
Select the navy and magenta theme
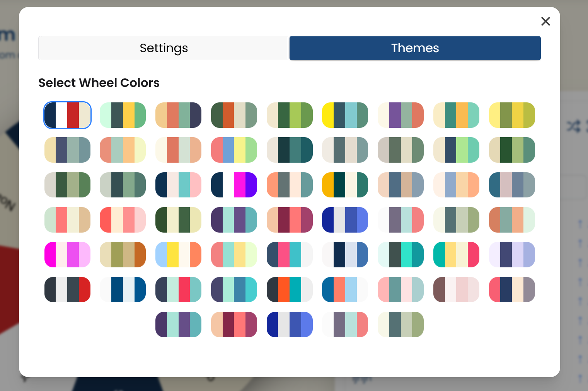click(x=234, y=185)
